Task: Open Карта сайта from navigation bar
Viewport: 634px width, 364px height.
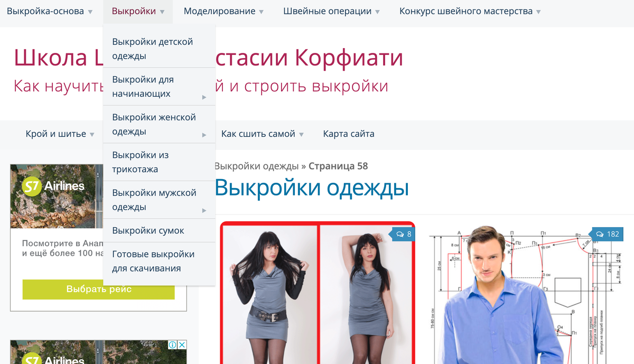Action: [348, 134]
